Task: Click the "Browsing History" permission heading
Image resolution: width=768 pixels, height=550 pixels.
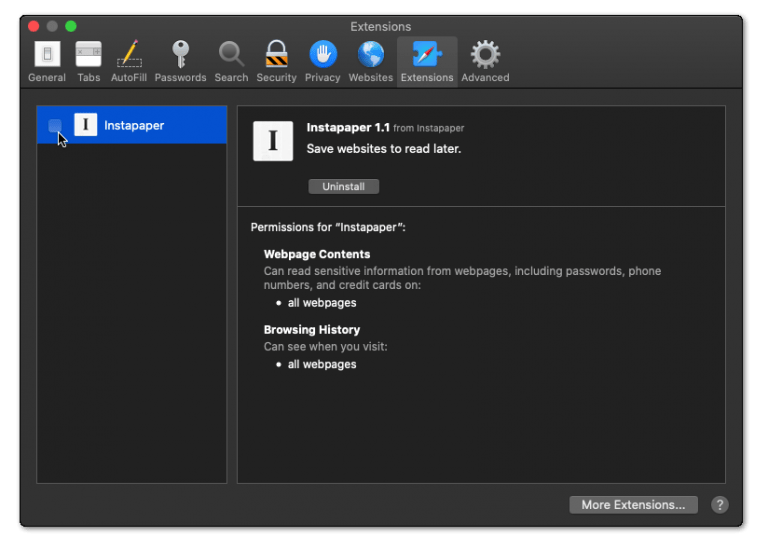Action: click(312, 330)
